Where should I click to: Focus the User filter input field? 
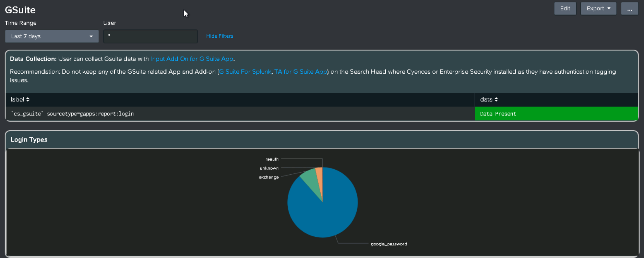click(151, 36)
